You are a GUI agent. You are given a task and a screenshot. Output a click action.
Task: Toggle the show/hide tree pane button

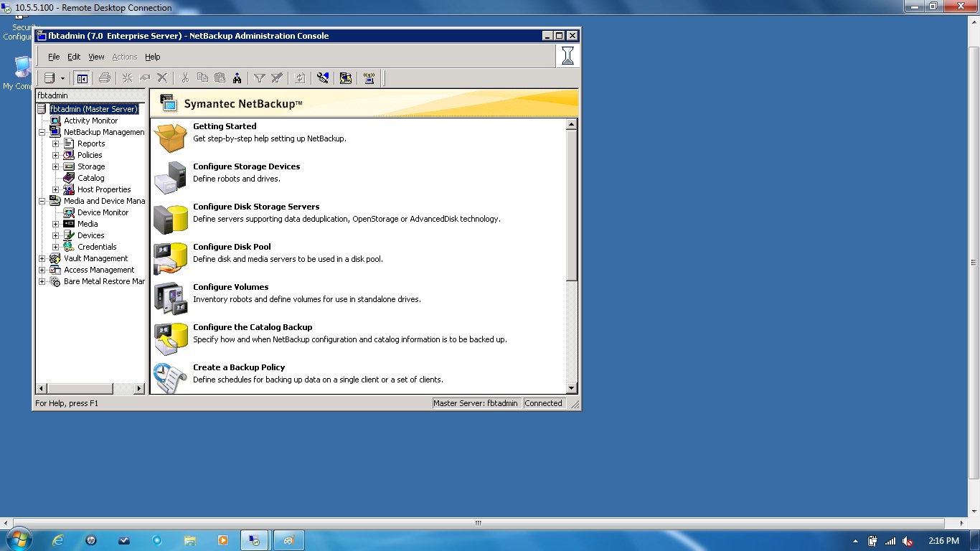coord(82,77)
